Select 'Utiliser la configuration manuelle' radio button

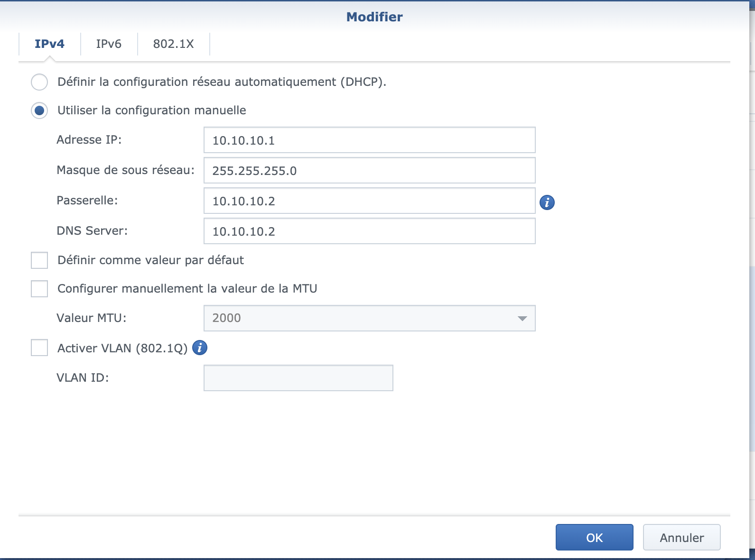(x=39, y=110)
